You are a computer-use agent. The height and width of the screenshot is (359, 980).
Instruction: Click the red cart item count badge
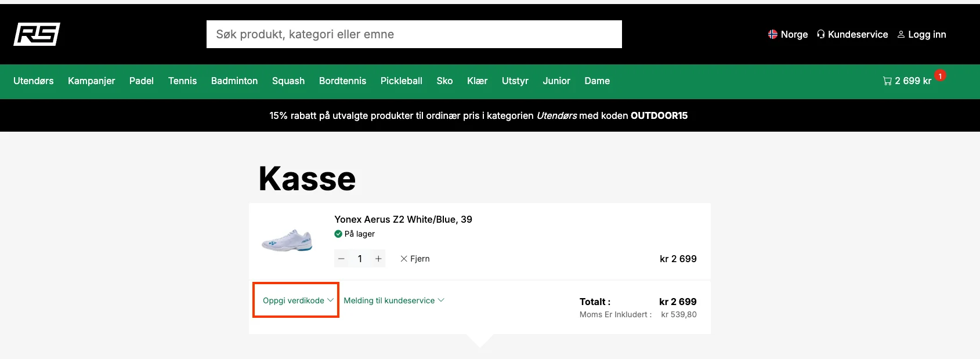[x=940, y=76]
